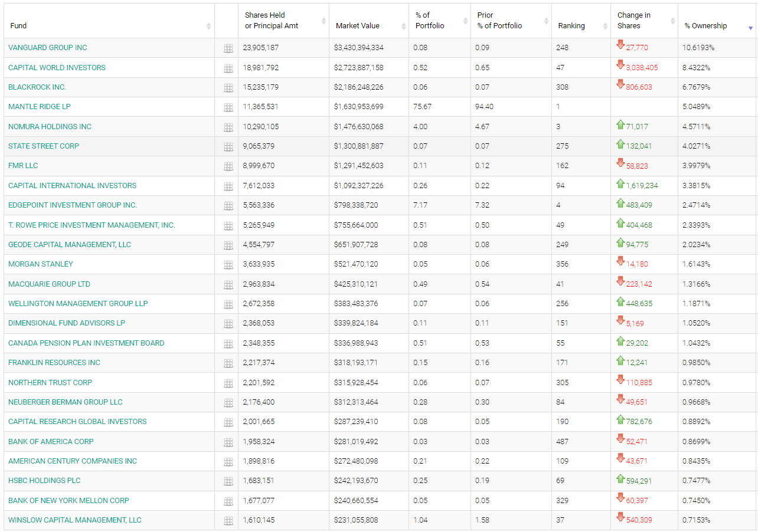Sort by Change in Shares column
The image size is (758, 532).
(645, 21)
